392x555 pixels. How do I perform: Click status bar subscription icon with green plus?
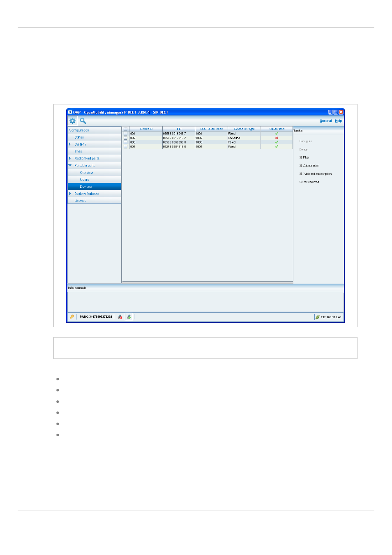(129, 317)
